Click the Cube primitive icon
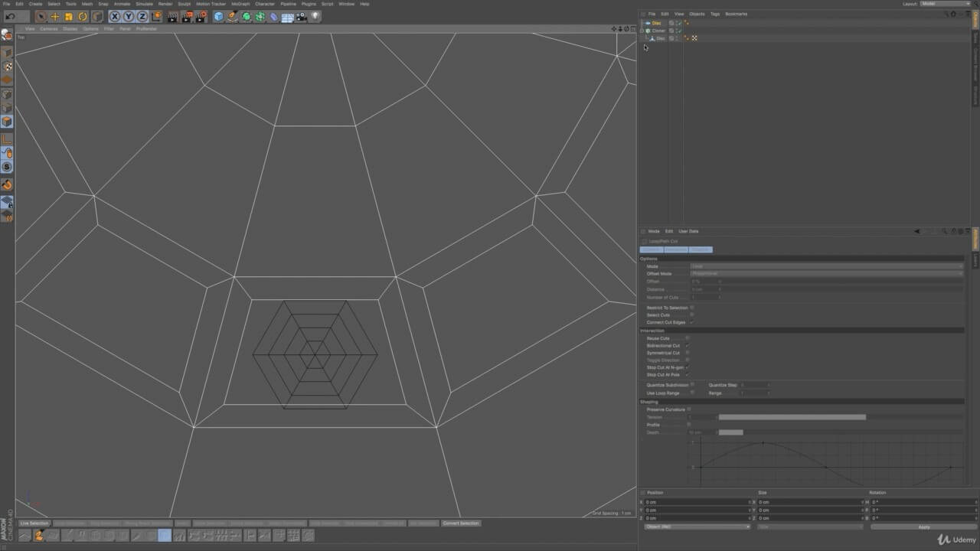 click(x=218, y=16)
